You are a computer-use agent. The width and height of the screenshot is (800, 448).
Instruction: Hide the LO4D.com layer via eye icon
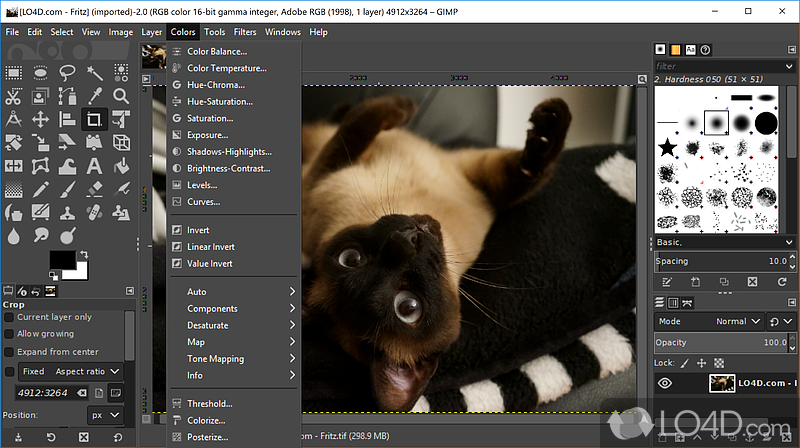click(665, 383)
